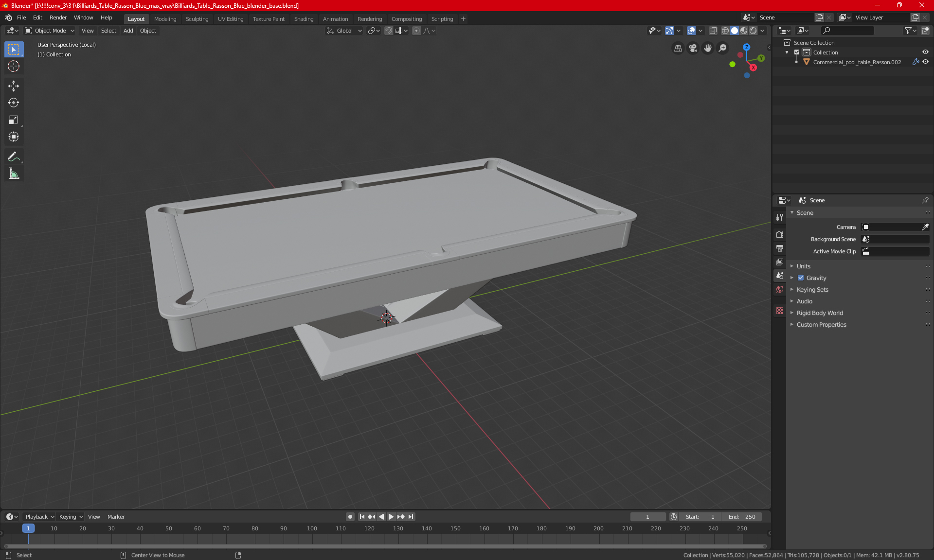The height and width of the screenshot is (560, 934).
Task: Switch to the Shading workspace tab
Action: [x=304, y=19]
